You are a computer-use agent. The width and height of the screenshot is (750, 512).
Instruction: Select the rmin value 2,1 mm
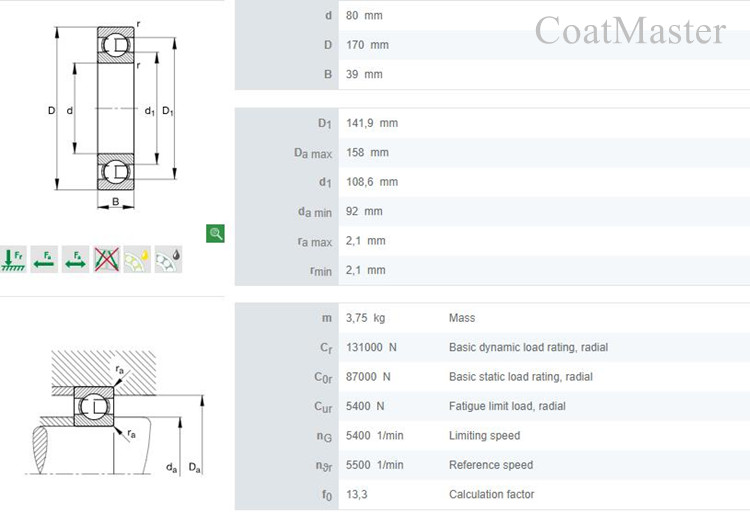pyautogui.click(x=365, y=270)
